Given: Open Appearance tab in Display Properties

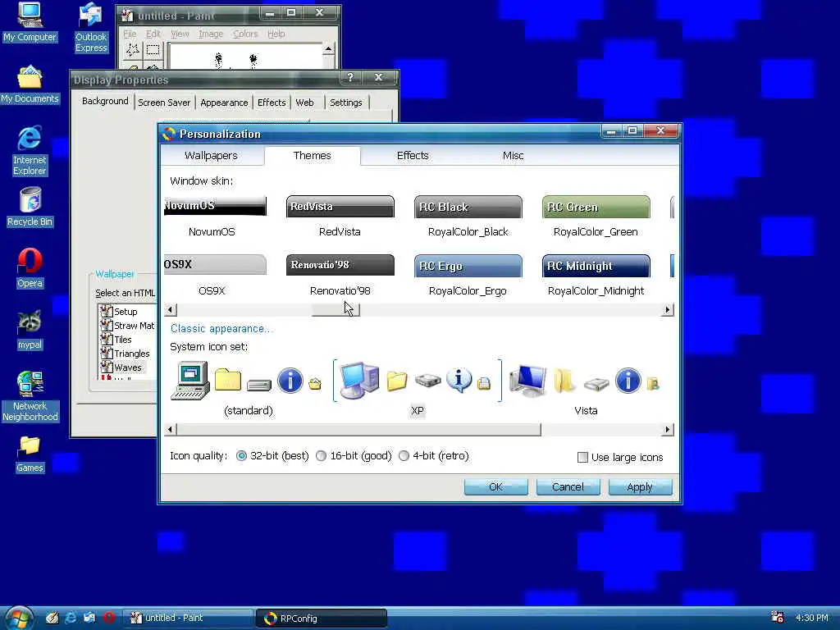Looking at the screenshot, I should pos(224,103).
